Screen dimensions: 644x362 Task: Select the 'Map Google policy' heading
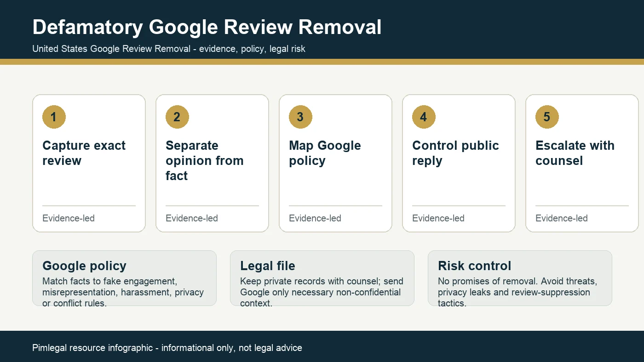tap(325, 153)
